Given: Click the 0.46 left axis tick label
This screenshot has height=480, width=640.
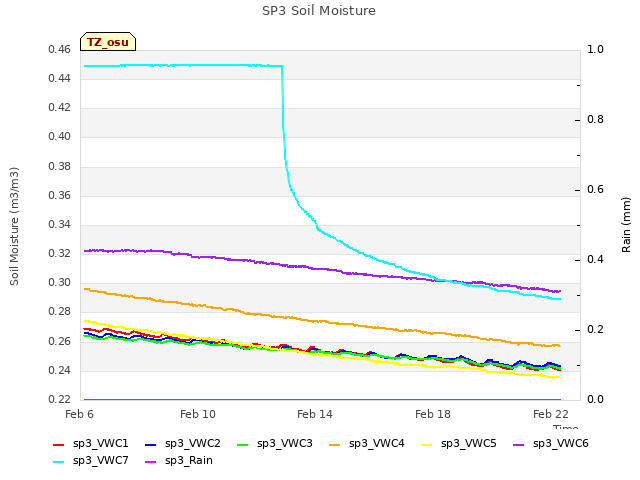Looking at the screenshot, I should tap(60, 50).
